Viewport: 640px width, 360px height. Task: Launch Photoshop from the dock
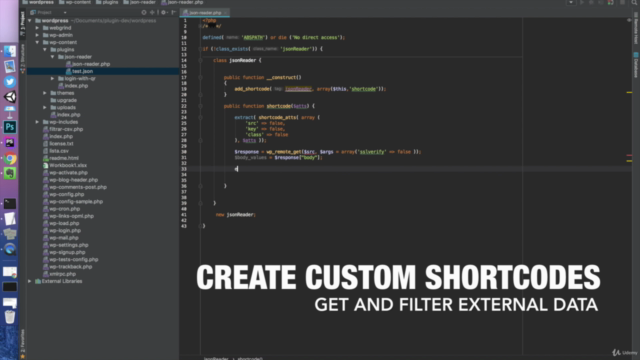coord(10,127)
